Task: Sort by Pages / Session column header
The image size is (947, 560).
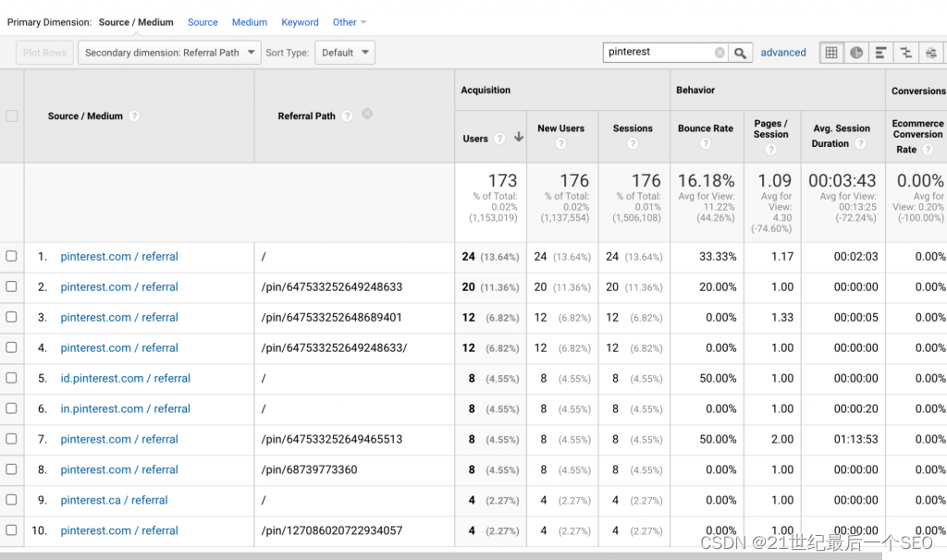Action: coord(770,128)
